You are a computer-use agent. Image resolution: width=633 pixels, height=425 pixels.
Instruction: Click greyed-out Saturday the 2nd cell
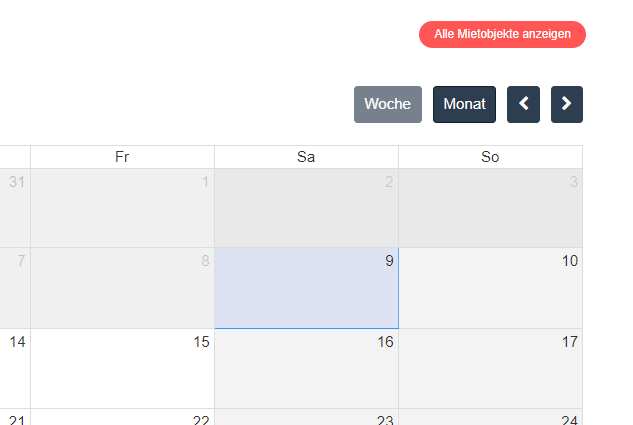pos(306,208)
